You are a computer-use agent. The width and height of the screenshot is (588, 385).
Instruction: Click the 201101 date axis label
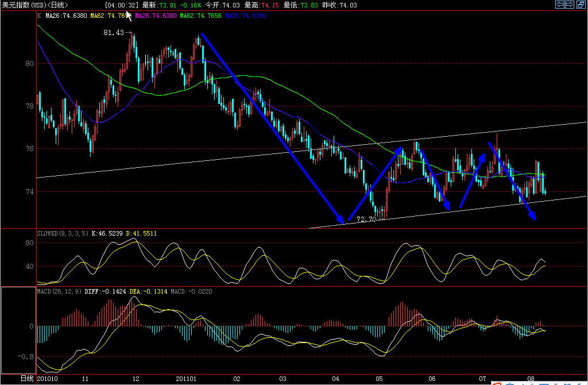tap(186, 379)
